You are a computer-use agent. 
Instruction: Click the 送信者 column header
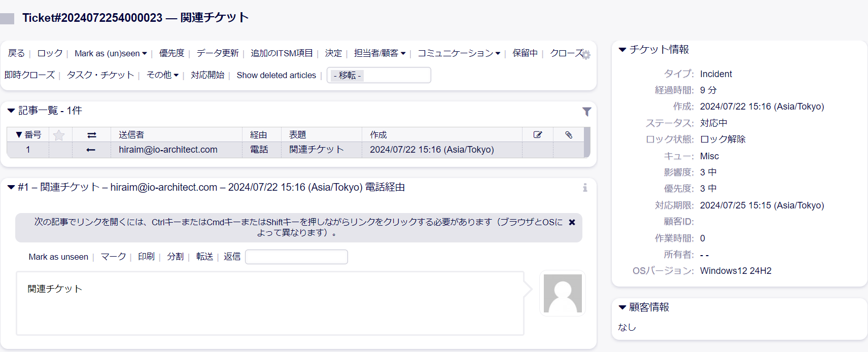pos(131,135)
